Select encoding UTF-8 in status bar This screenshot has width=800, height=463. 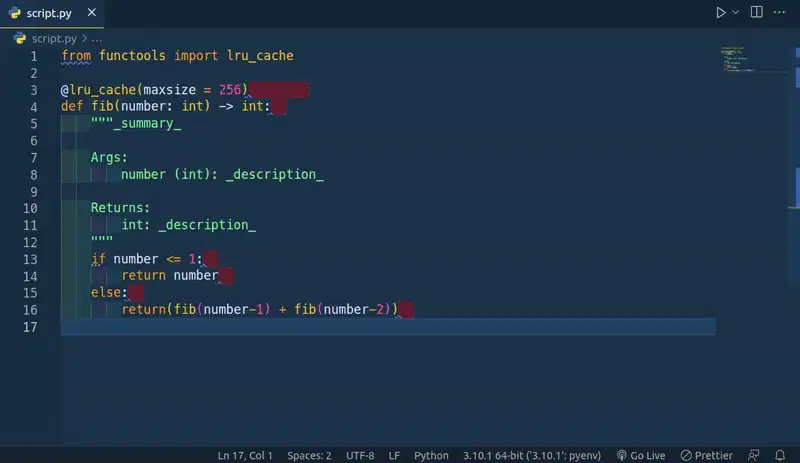[360, 455]
